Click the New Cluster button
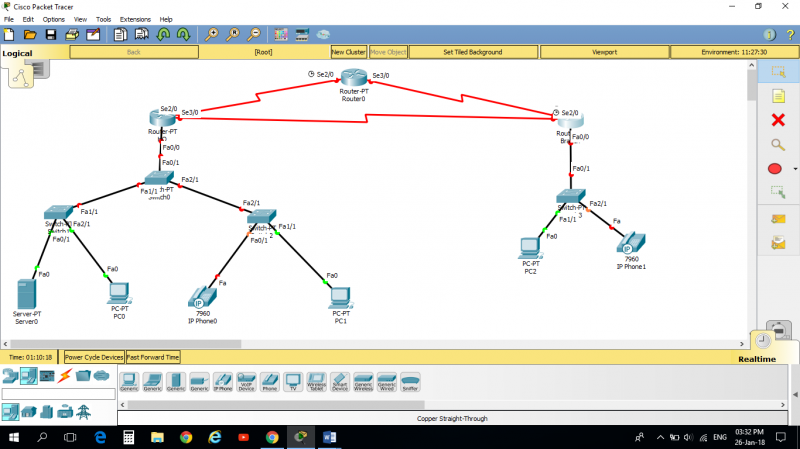The width and height of the screenshot is (800, 449). 348,52
